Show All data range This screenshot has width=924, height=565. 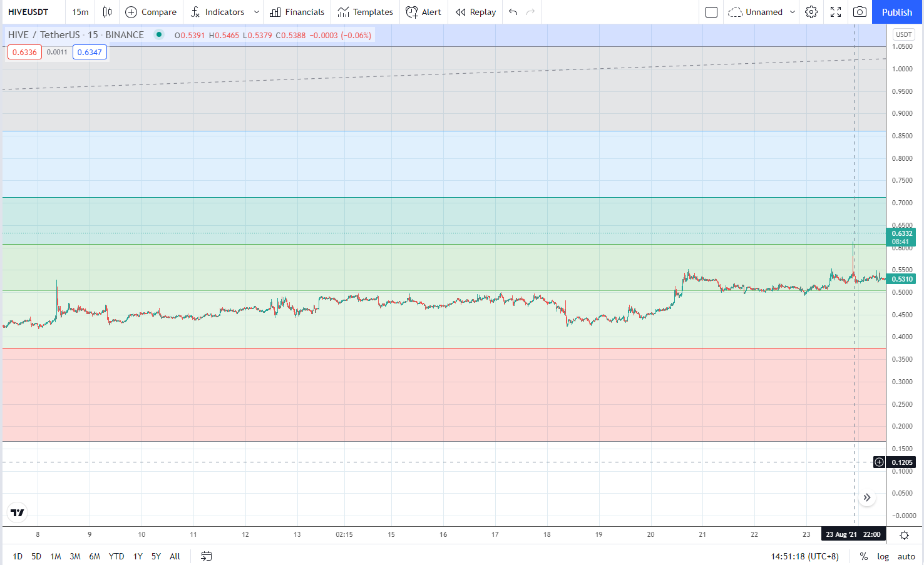[x=175, y=556]
